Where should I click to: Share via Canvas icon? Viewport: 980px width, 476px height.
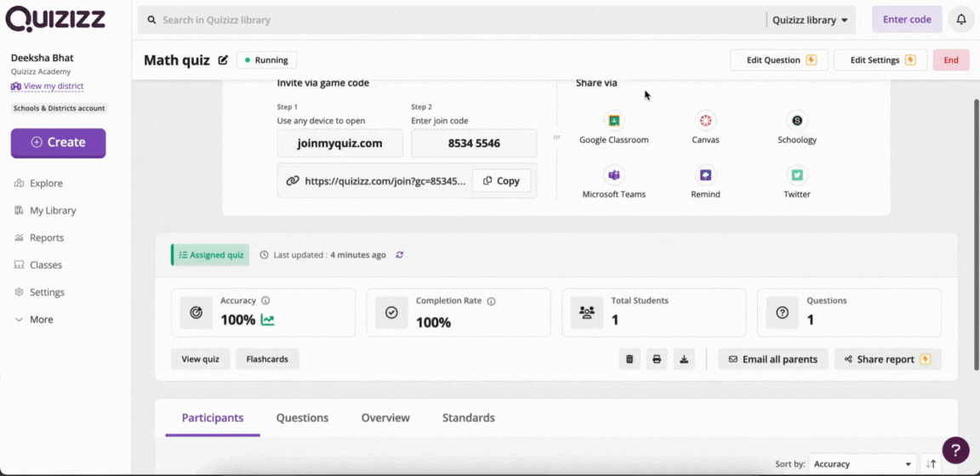point(705,121)
